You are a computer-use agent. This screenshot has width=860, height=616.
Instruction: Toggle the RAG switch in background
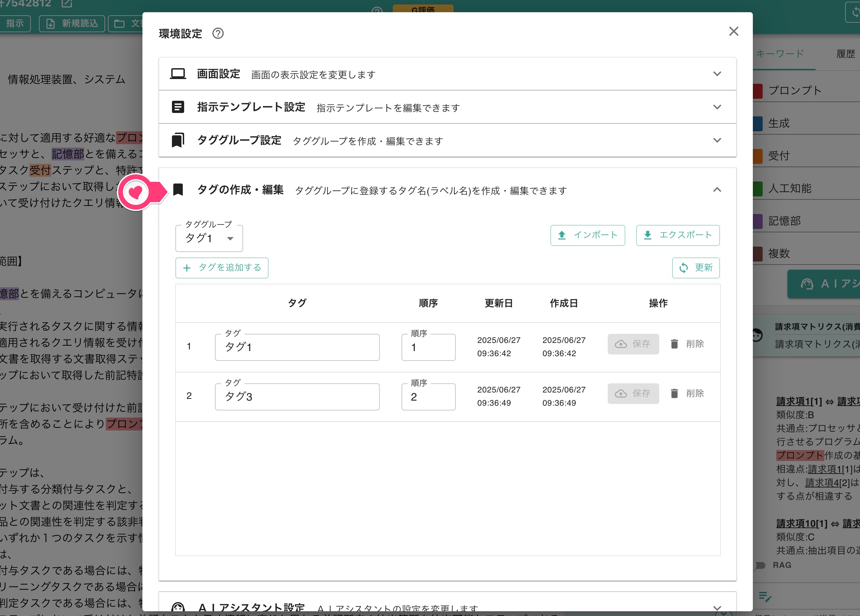coord(760,565)
